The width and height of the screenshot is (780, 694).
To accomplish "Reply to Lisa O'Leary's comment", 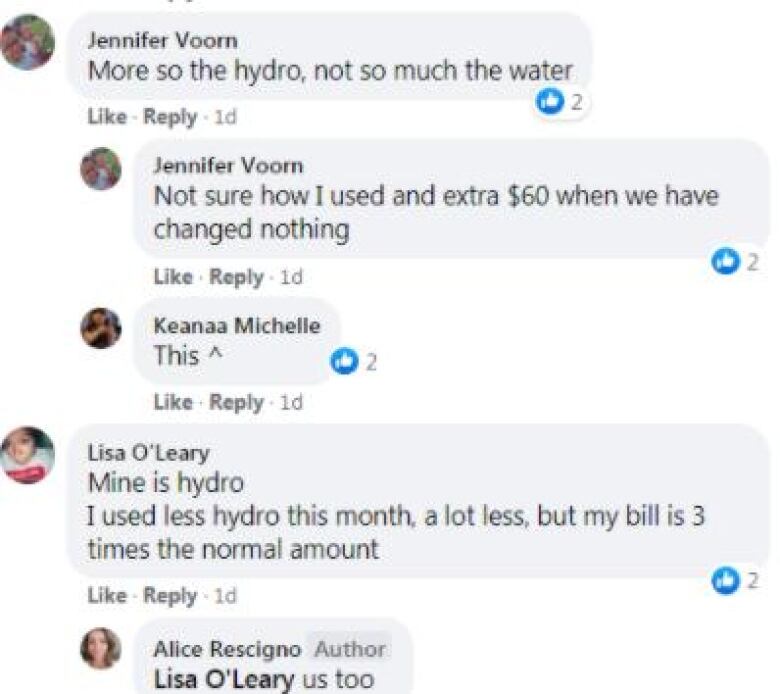I will [169, 596].
